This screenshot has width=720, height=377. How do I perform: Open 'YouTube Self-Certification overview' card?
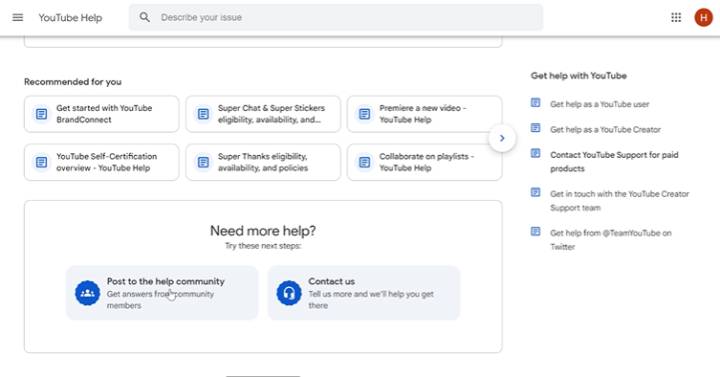(101, 162)
